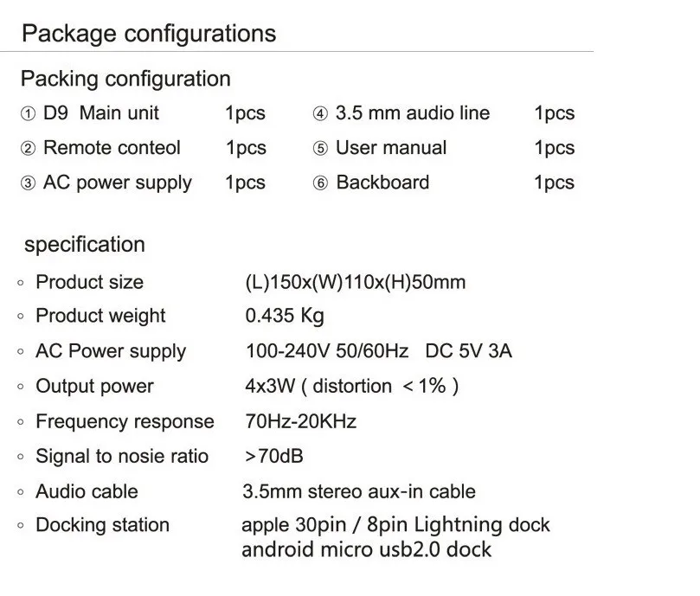700x596 pixels.
Task: Click the bullet beside Product size
Action: 20,283
